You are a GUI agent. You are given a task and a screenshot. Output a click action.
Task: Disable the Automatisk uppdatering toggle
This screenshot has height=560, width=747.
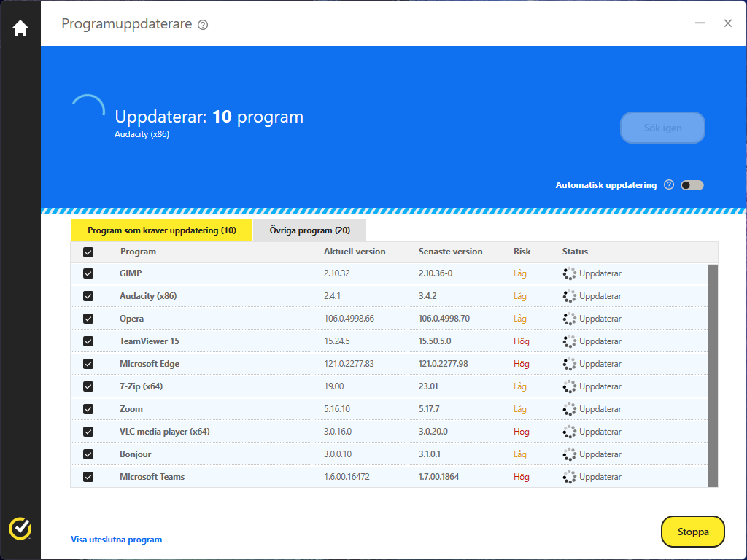[692, 185]
